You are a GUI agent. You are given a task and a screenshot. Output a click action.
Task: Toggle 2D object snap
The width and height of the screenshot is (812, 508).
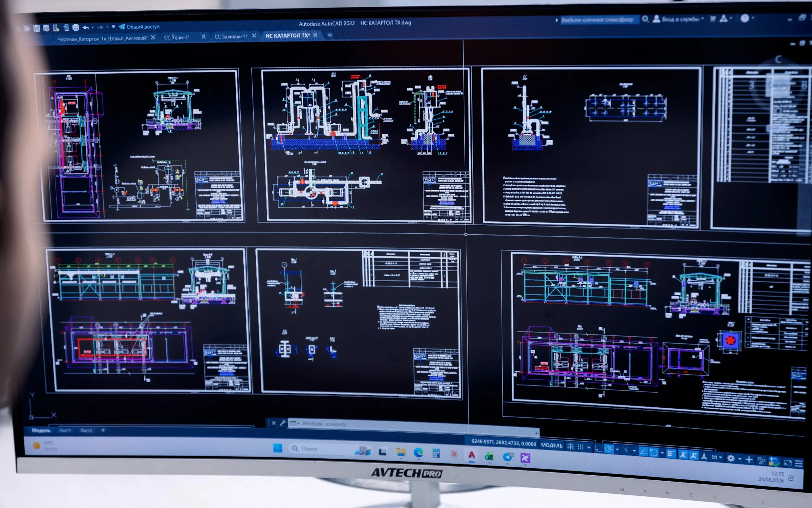click(x=654, y=452)
